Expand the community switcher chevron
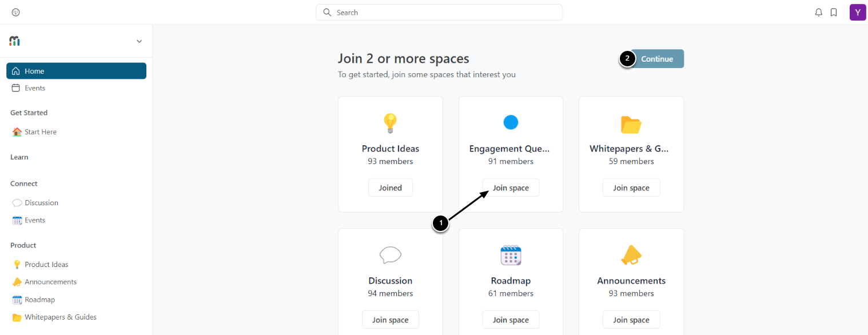868x335 pixels. [x=139, y=41]
